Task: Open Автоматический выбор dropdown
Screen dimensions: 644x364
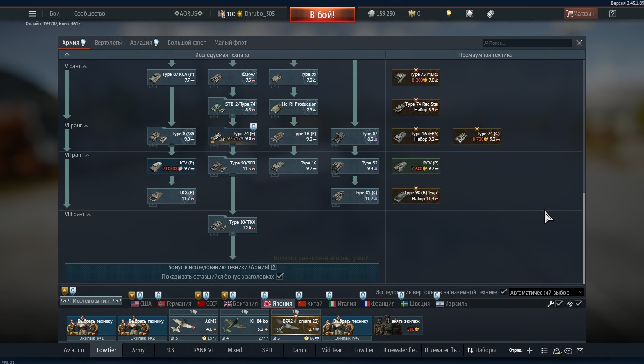Action: pos(546,292)
